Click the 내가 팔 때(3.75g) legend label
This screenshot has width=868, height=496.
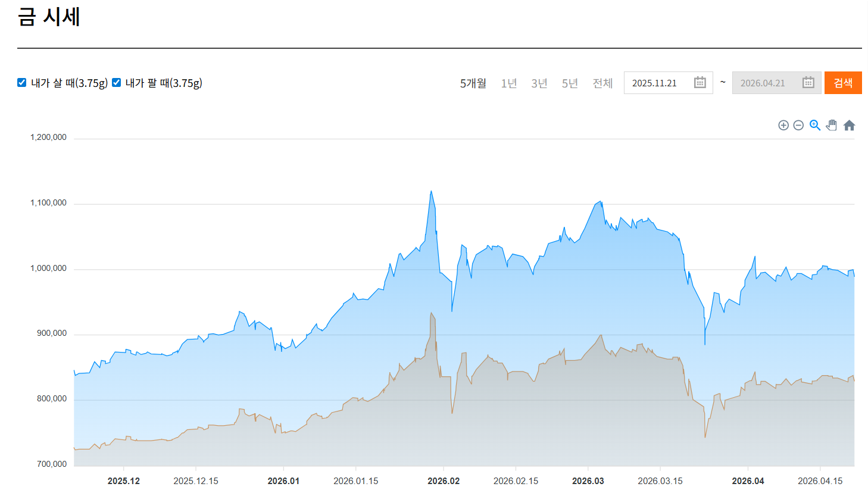[x=164, y=83]
